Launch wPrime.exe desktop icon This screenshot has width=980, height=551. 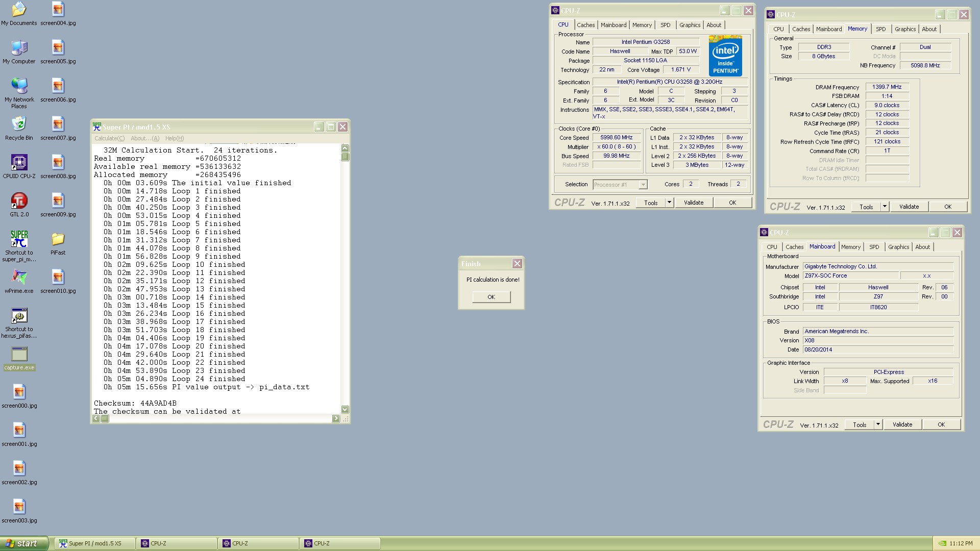pyautogui.click(x=19, y=282)
